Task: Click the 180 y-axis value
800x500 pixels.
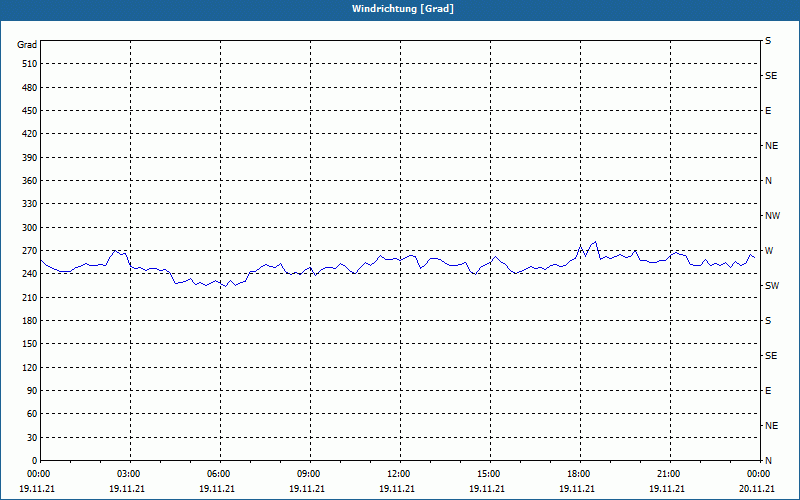Action: tap(30, 321)
